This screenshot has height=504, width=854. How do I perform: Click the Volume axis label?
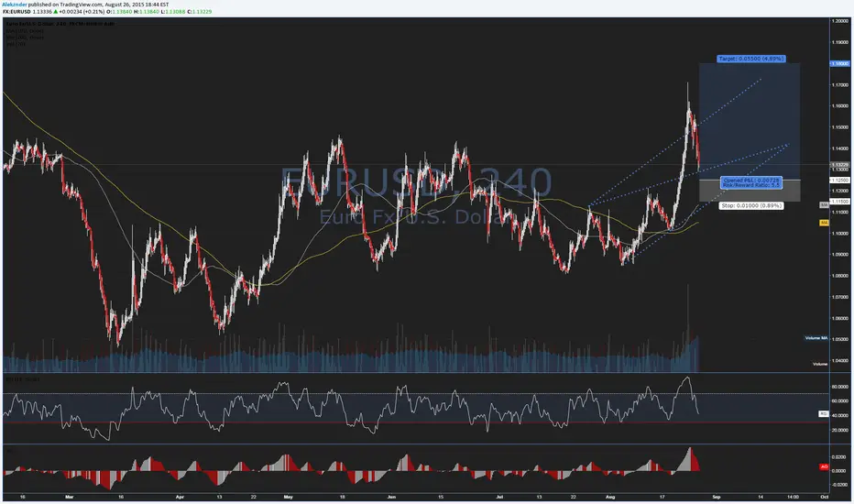(820, 364)
